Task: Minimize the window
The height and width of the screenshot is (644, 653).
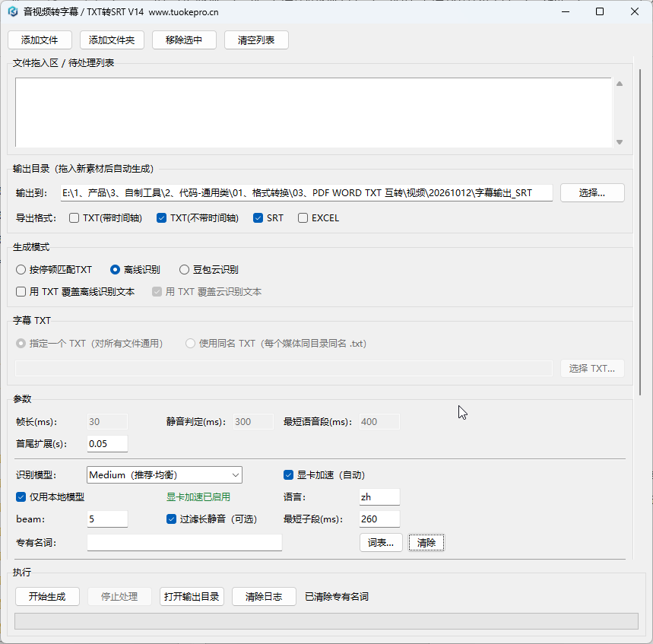Action: point(565,11)
